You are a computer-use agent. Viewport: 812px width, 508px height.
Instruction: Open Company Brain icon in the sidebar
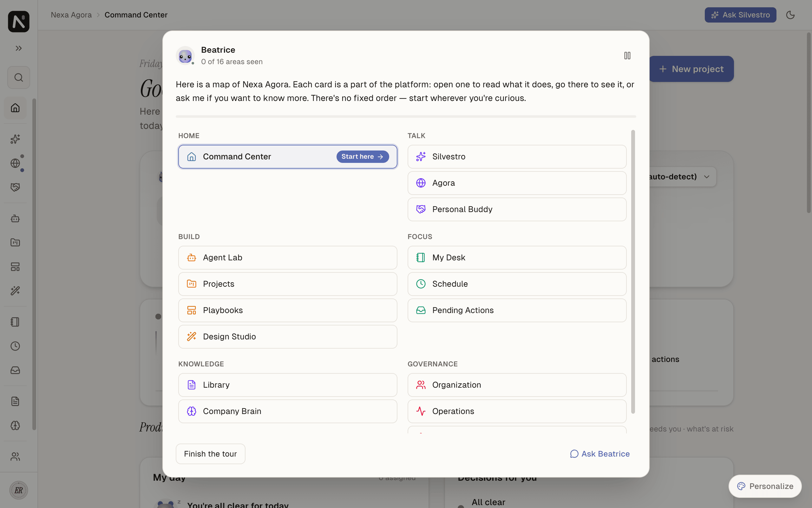pos(16,426)
